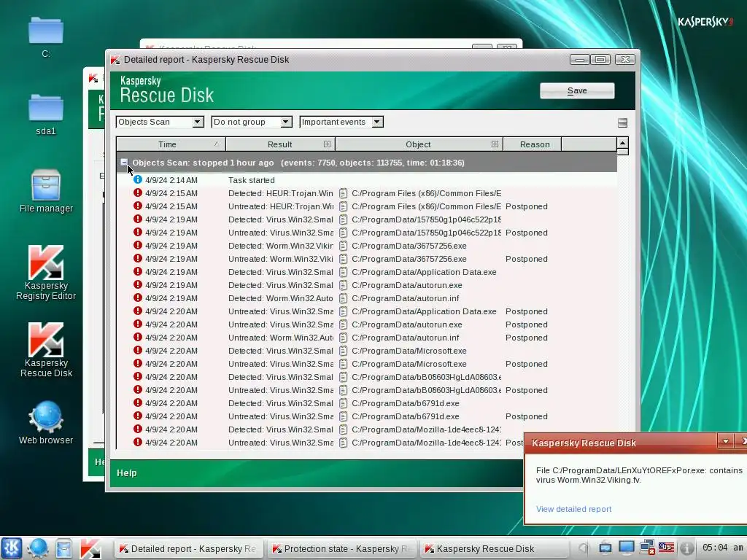Click the plus icon in Object column header
This screenshot has height=560, width=747.
[495, 144]
